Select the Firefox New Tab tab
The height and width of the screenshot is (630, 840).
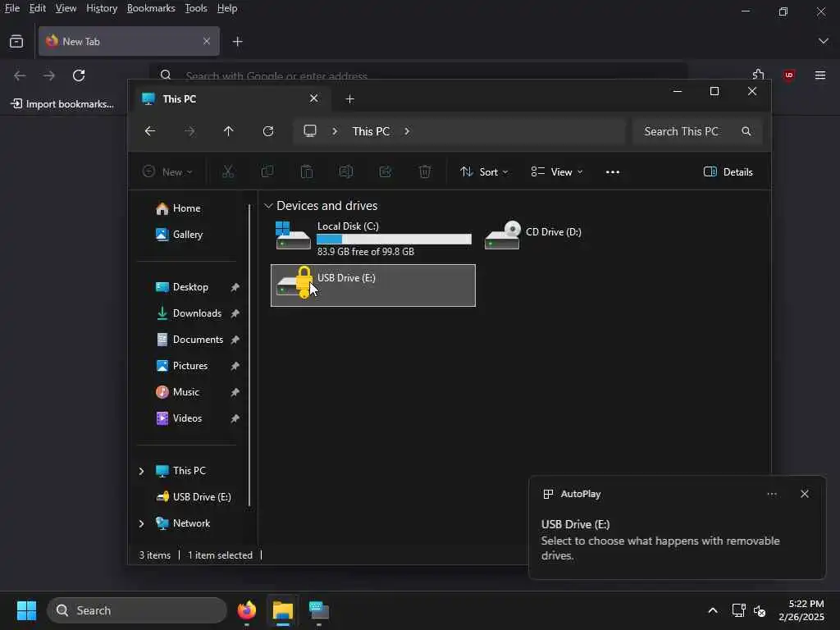pyautogui.click(x=129, y=41)
